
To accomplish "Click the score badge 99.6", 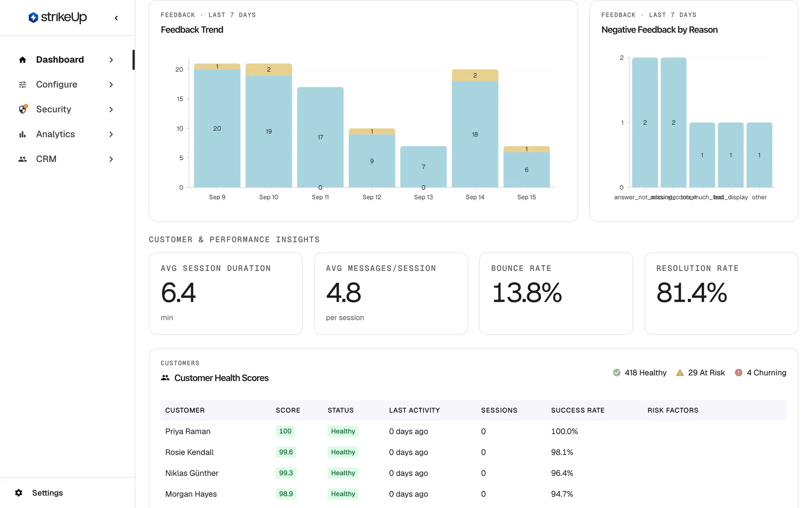I will [x=286, y=452].
